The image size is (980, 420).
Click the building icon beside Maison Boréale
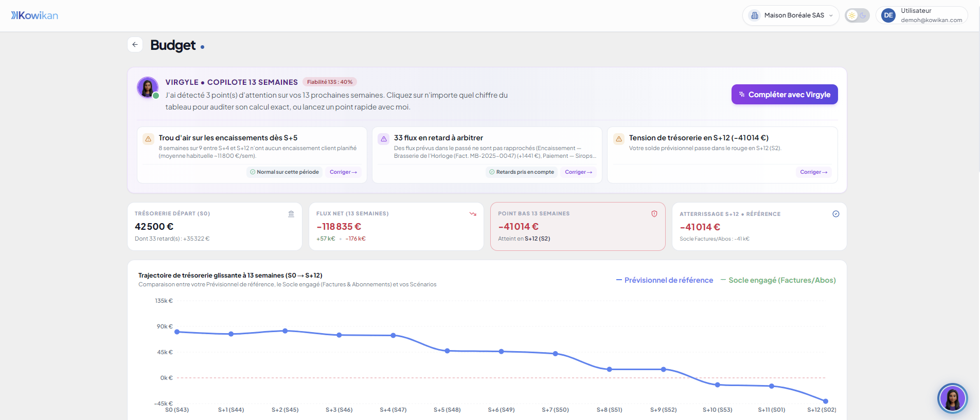[x=755, y=15]
